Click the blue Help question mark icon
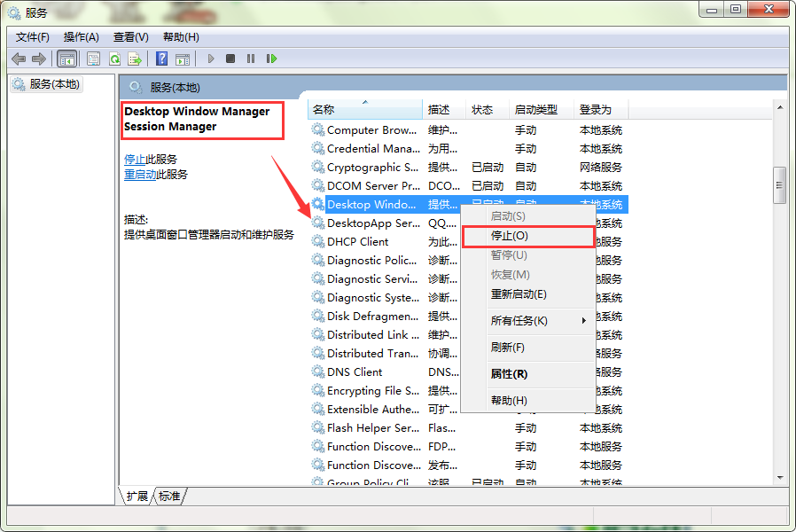 [x=161, y=59]
